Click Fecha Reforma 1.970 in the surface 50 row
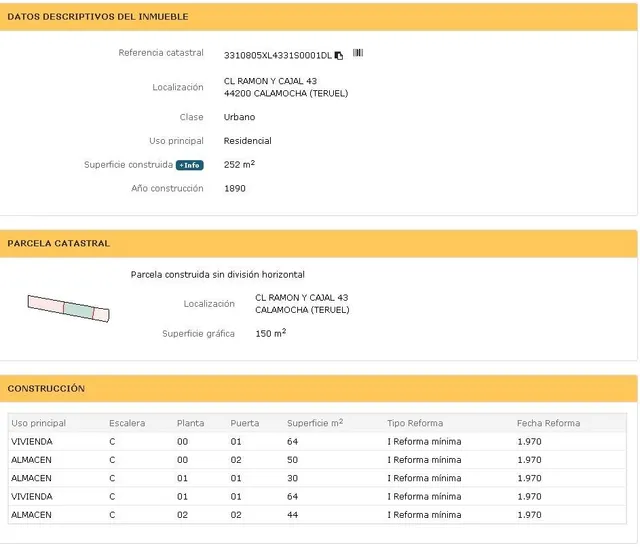Viewport: 640px width, 547px height. 529,460
